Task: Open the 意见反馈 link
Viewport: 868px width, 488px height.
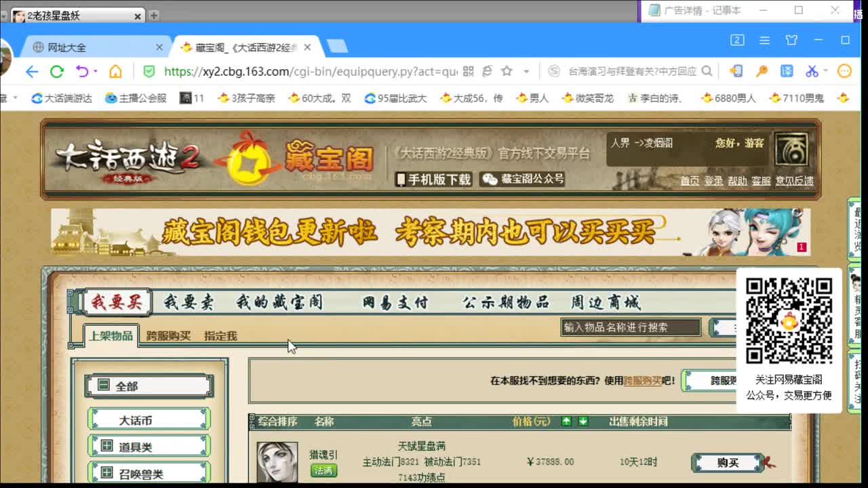Action: point(795,181)
